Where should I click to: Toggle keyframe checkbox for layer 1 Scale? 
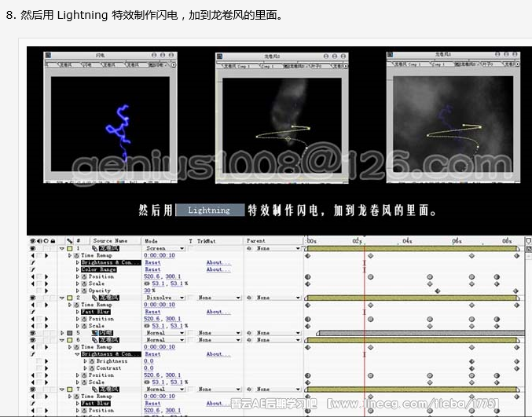39,283
